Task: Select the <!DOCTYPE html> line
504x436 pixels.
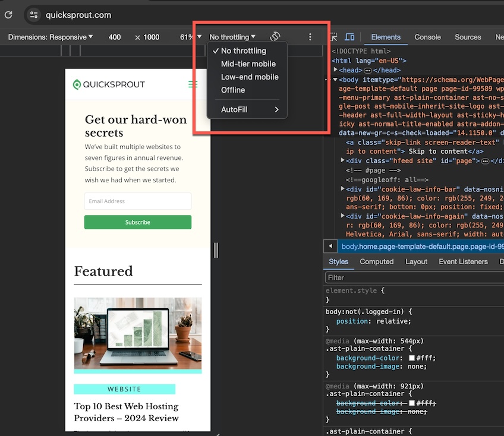Action: [361, 51]
